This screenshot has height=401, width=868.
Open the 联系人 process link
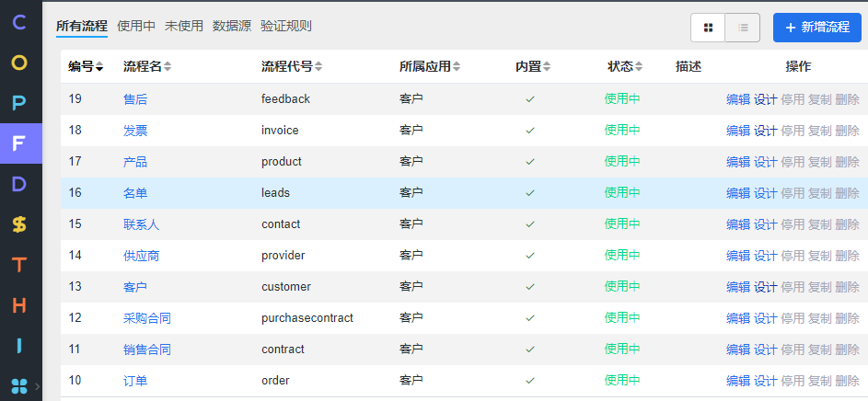(141, 224)
